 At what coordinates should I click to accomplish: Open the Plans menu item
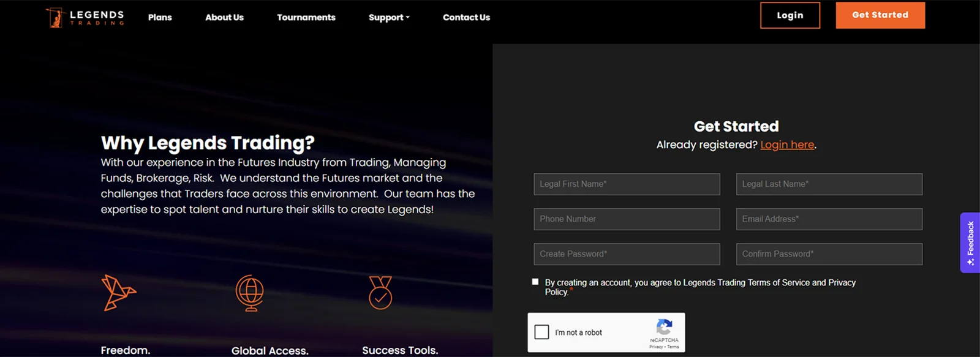160,17
